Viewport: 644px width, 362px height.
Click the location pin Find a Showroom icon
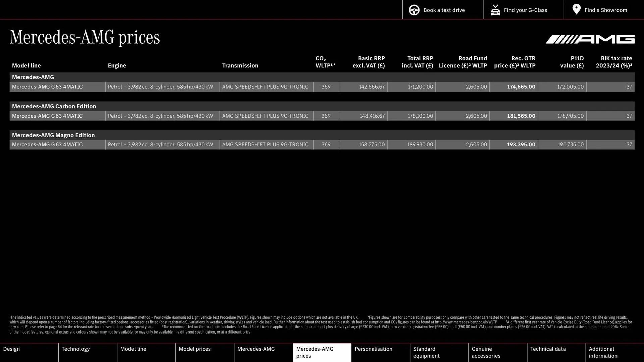tap(576, 10)
